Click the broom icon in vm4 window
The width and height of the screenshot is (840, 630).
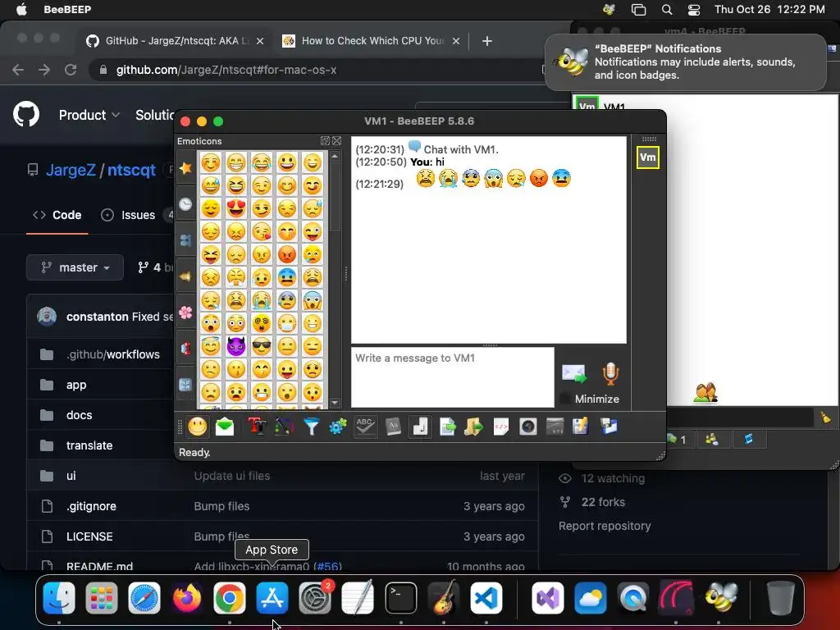coord(825,418)
